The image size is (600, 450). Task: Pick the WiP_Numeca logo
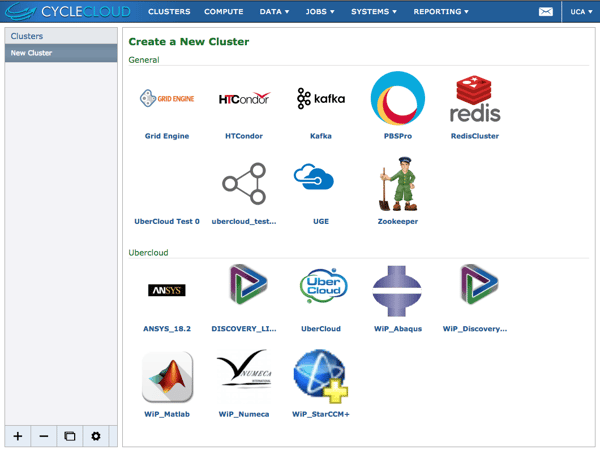(244, 369)
